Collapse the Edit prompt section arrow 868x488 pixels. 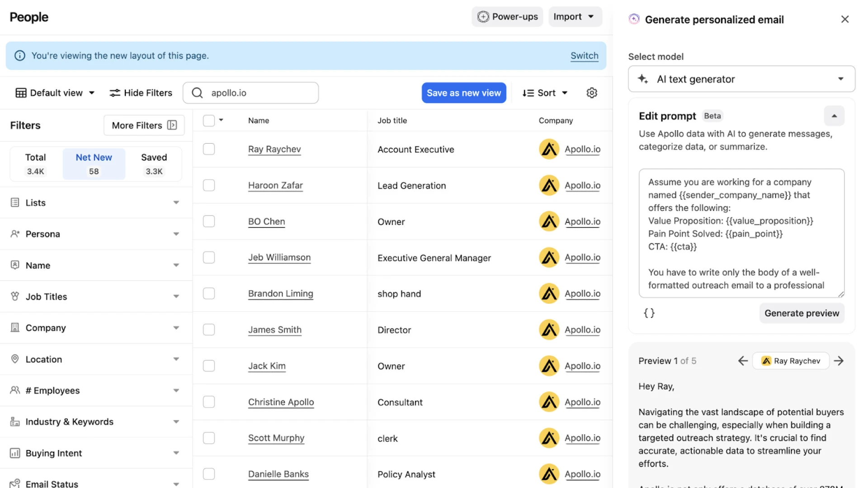834,116
